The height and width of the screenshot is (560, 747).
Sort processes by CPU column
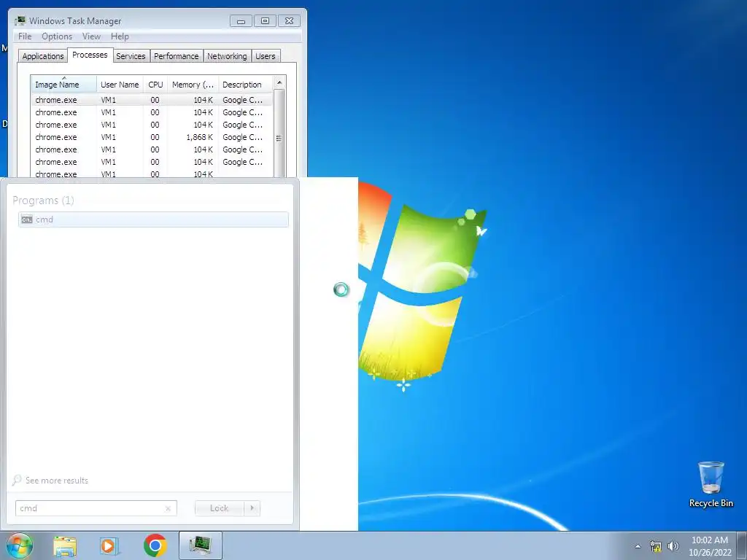(155, 85)
